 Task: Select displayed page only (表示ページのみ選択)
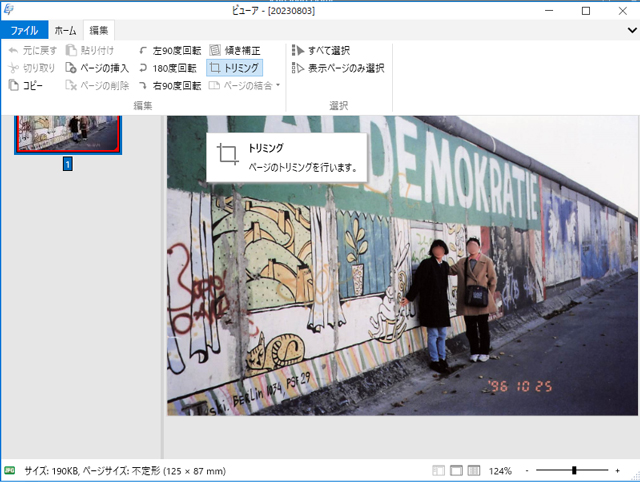point(338,68)
